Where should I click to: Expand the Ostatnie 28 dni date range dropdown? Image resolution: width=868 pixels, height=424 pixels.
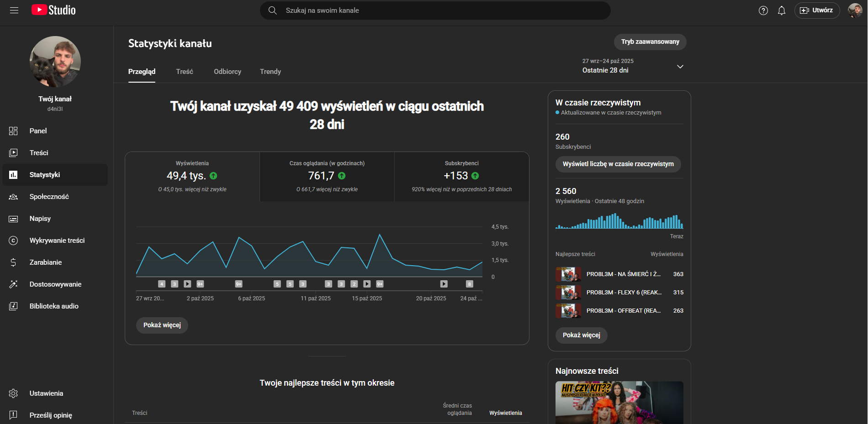(680, 67)
